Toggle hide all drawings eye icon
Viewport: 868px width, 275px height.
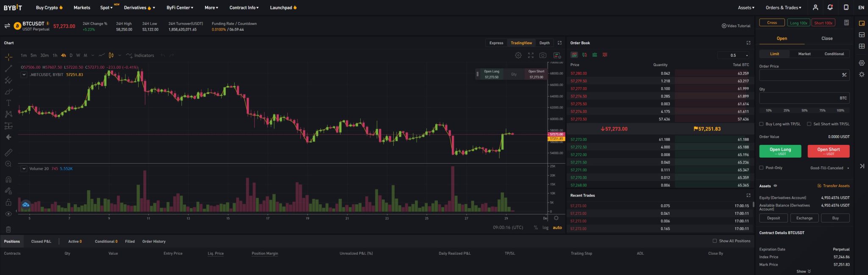coord(8,214)
